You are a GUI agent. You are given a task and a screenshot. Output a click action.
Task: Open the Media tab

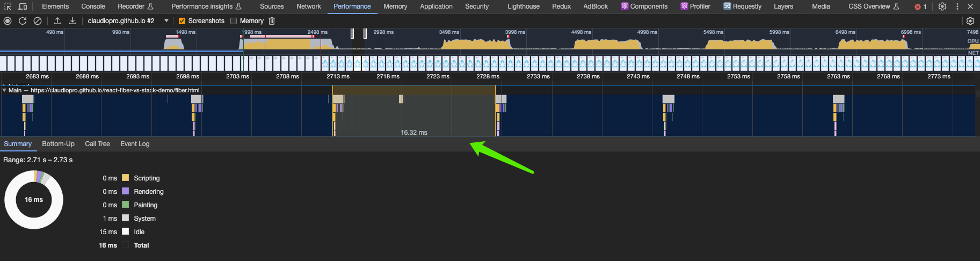[x=821, y=6]
